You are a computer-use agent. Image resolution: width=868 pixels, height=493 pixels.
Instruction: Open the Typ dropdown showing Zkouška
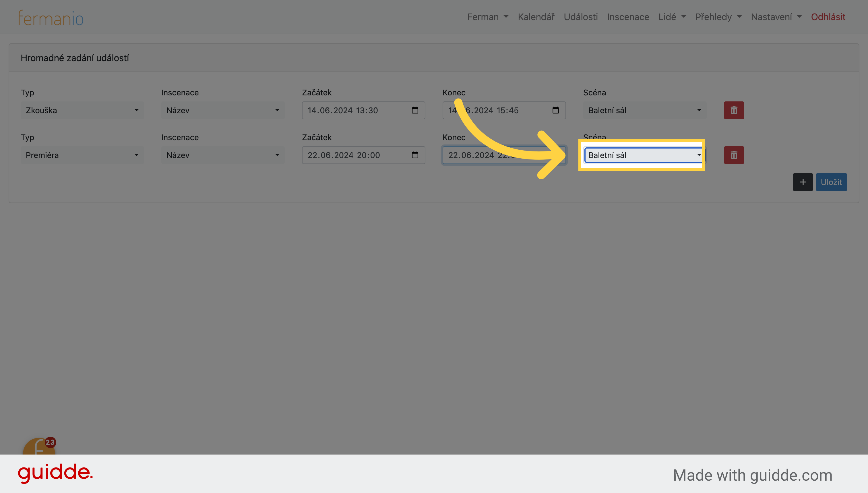click(82, 110)
